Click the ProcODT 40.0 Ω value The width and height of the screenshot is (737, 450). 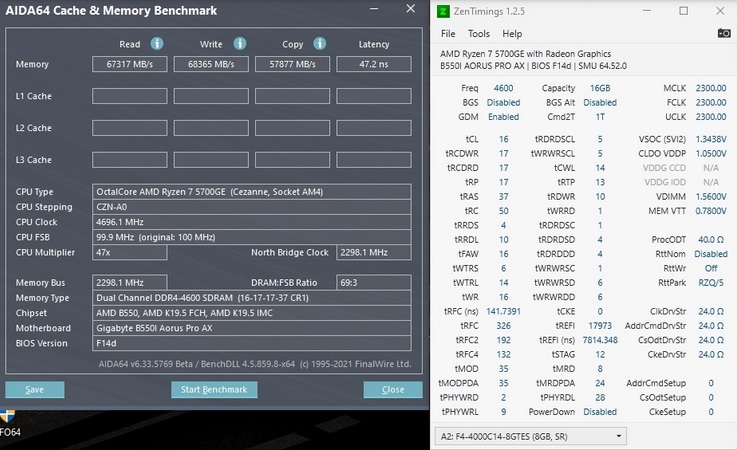[x=711, y=239]
